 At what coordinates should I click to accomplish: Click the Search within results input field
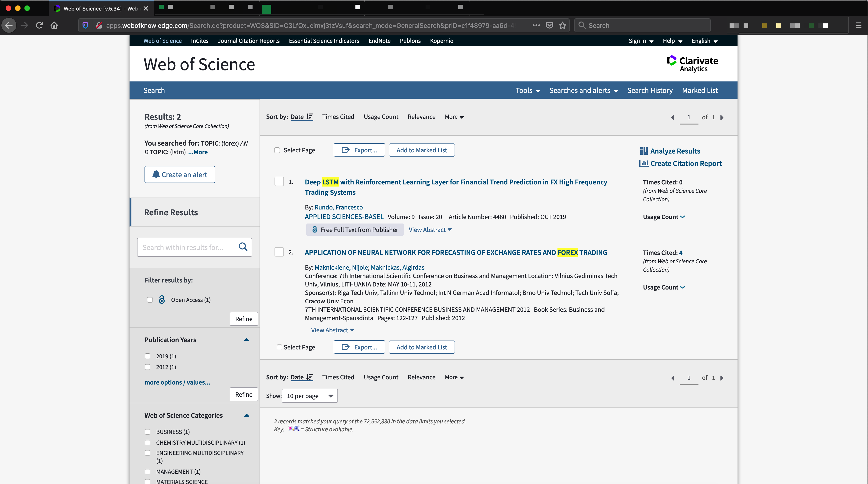[x=187, y=247]
